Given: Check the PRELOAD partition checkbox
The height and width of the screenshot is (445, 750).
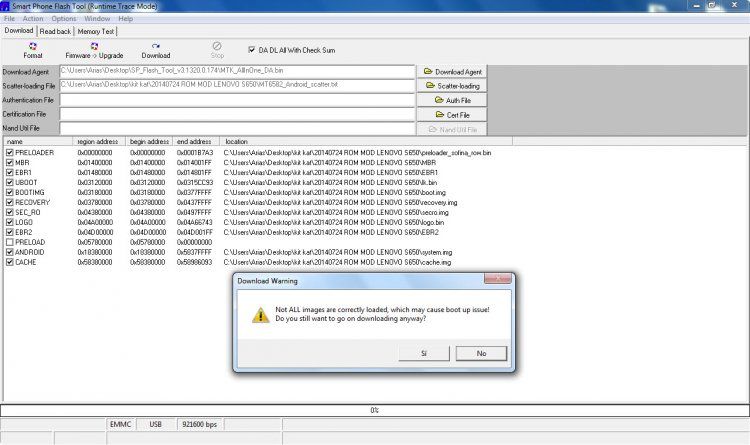Looking at the screenshot, I should pos(10,242).
